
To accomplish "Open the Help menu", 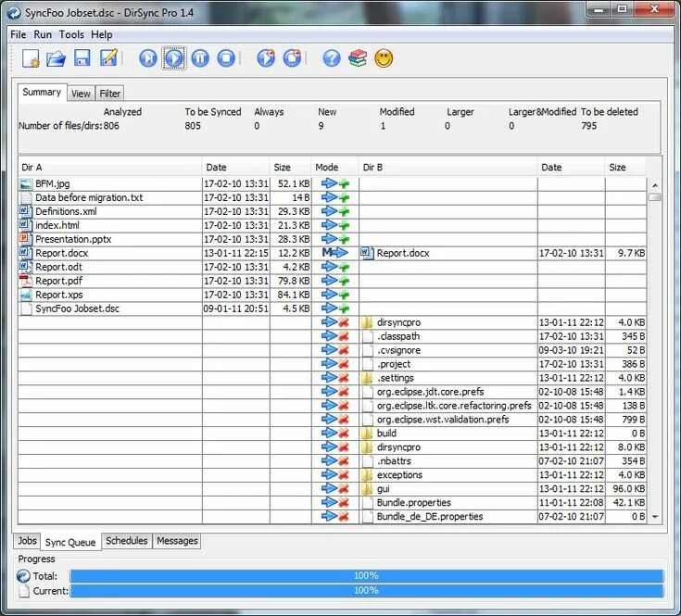I will [102, 34].
